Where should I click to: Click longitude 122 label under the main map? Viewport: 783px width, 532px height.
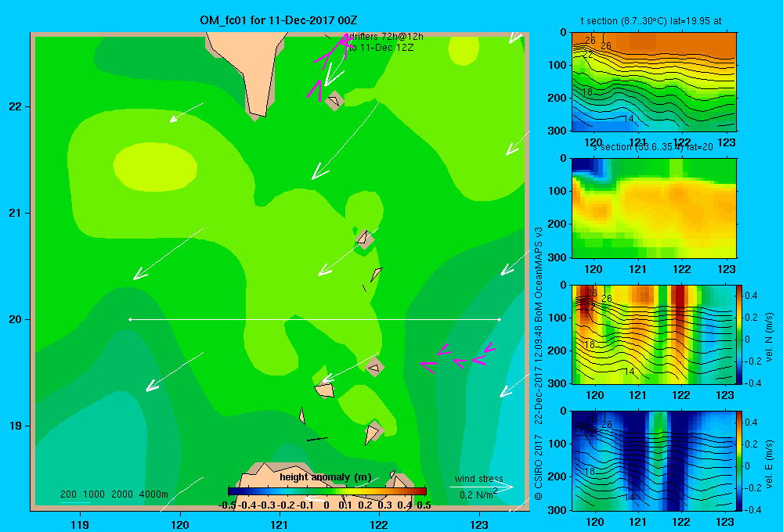pyautogui.click(x=380, y=524)
